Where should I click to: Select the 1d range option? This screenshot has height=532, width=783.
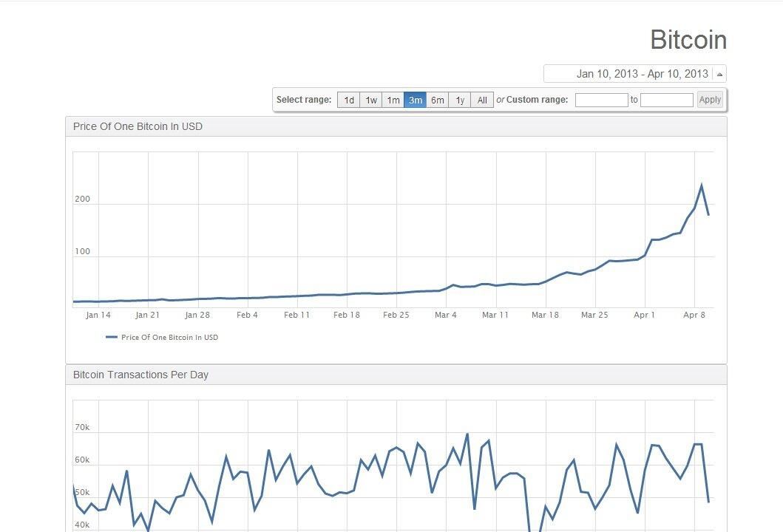(348, 100)
